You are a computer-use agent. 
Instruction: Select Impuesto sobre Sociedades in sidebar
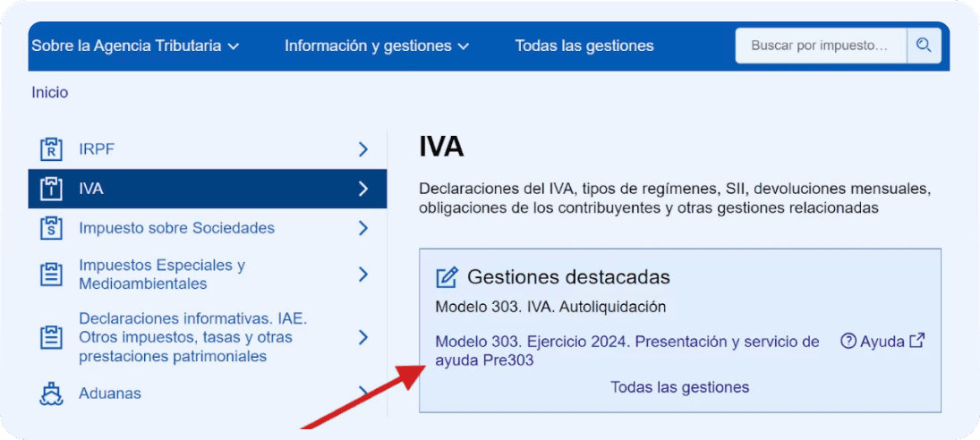177,228
